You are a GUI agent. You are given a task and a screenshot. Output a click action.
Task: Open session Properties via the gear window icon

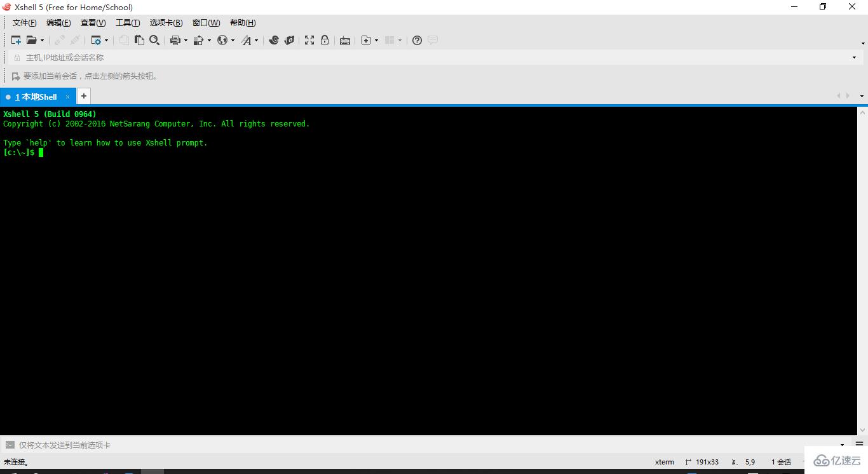click(x=96, y=40)
